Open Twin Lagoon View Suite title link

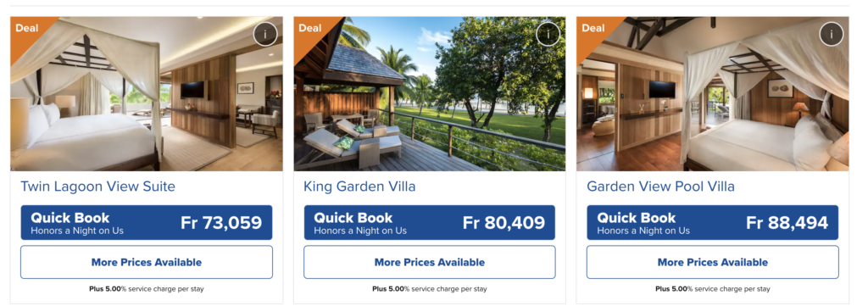98,186
